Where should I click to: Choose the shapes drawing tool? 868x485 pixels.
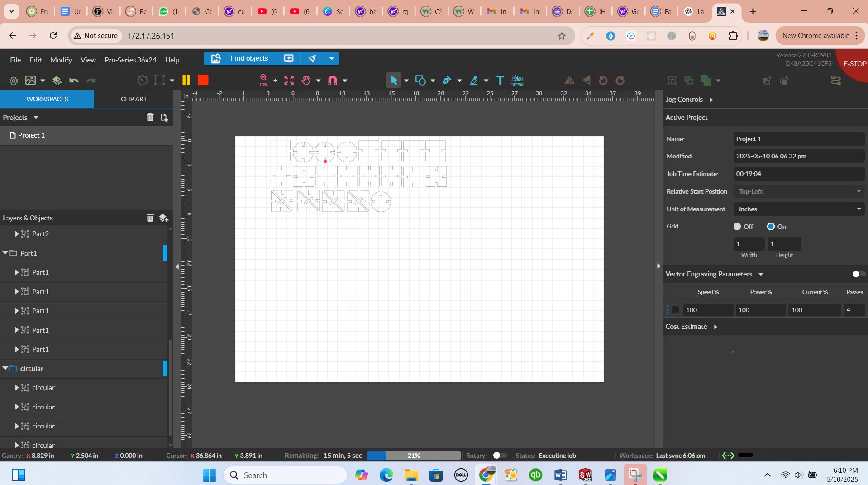[x=420, y=81]
